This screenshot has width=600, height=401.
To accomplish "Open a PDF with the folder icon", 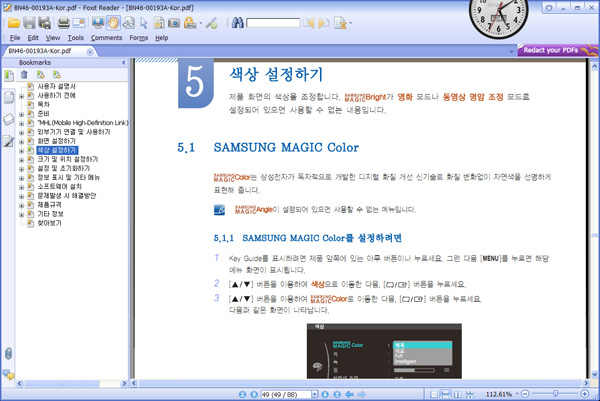I will [14, 23].
